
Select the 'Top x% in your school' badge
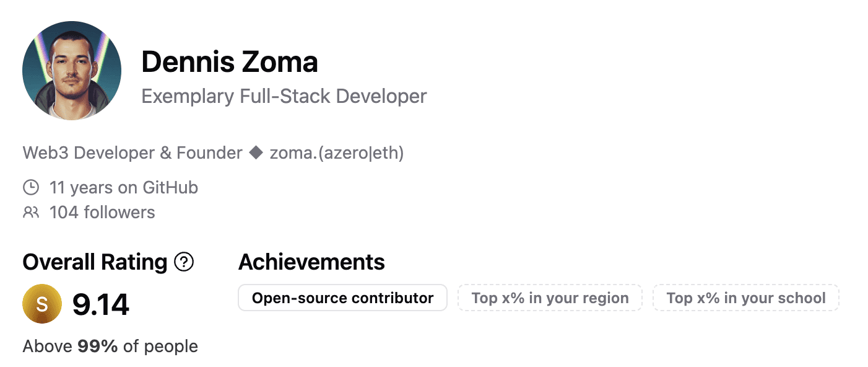[x=745, y=298]
